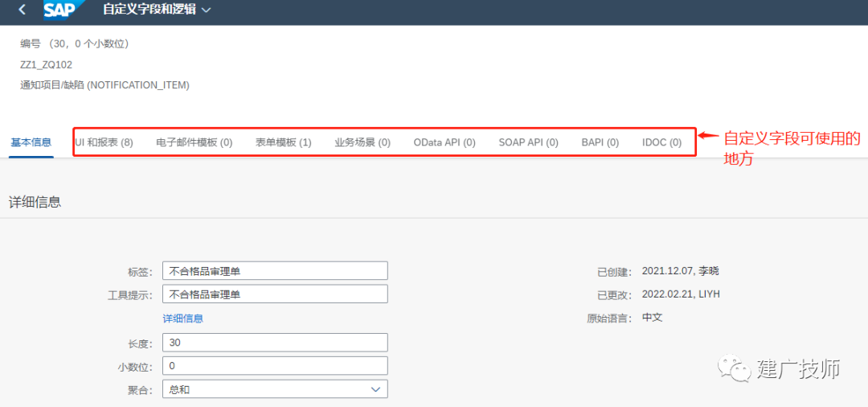The image size is (868, 407).
Task: Follow the blue 详细信息 link
Action: click(x=182, y=319)
